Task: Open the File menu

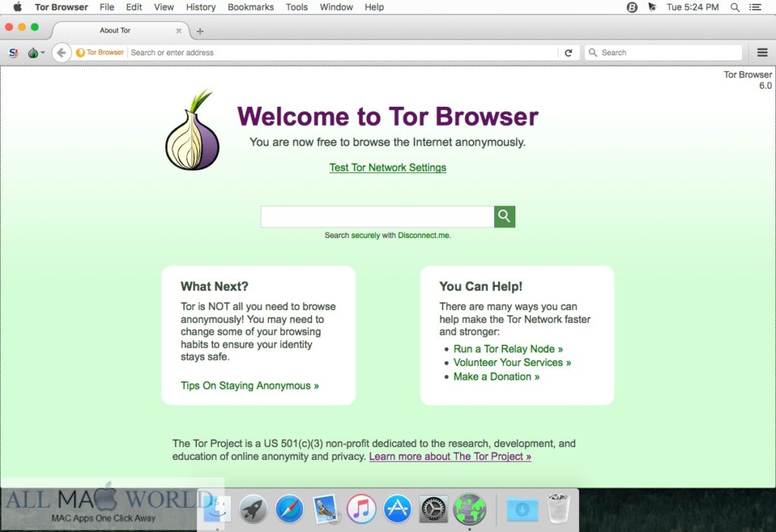Action: click(x=107, y=7)
